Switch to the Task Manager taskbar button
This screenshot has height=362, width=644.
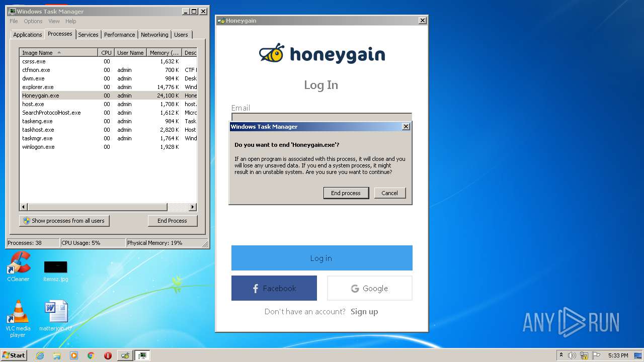(x=142, y=355)
